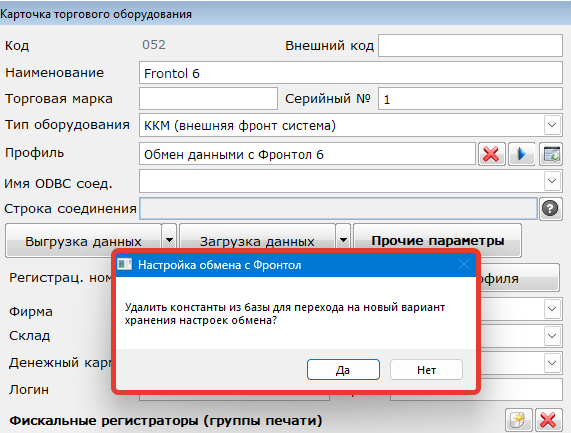
Task: Add a new fiscal registrar icon
Action: click(519, 420)
